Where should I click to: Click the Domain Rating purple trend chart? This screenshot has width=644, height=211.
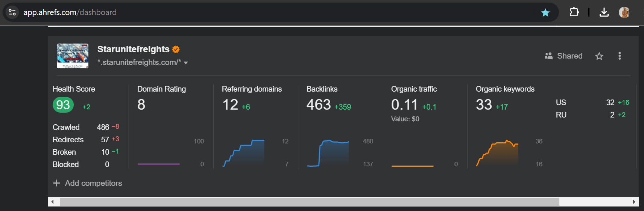coord(158,164)
